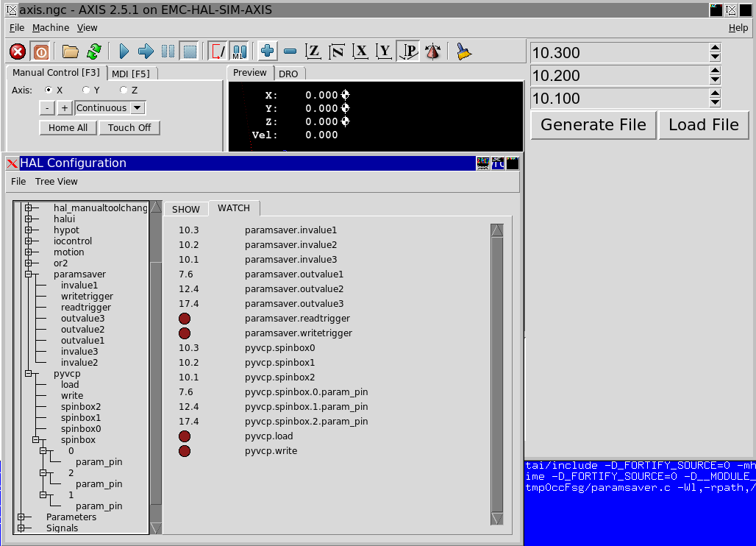The width and height of the screenshot is (756, 546).
Task: Select the Manual Control [F3] tab
Action: coord(56,73)
